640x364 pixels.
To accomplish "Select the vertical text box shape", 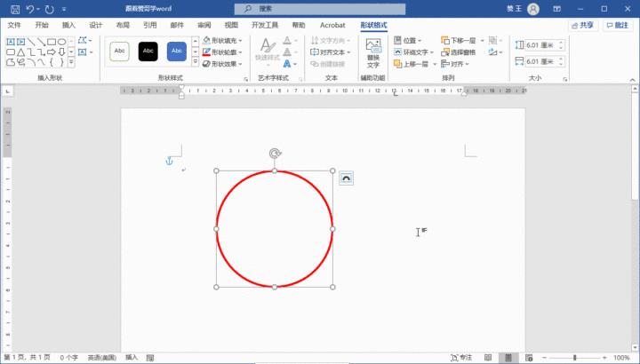I will point(20,42).
